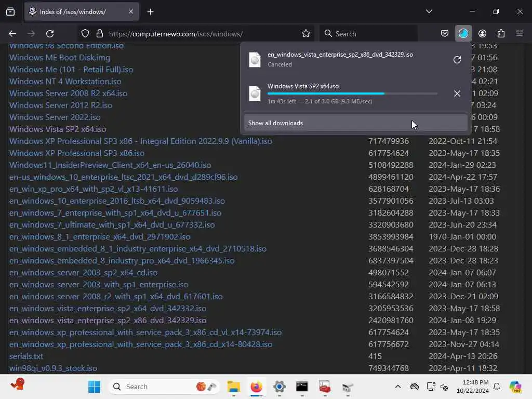Open en_windows_embedded_8_industry_pro iso link
The image size is (532, 399).
tap(122, 261)
